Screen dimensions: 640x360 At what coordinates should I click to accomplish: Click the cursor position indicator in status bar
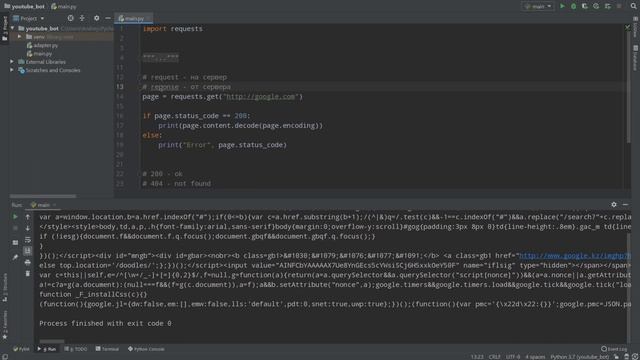pos(477,357)
